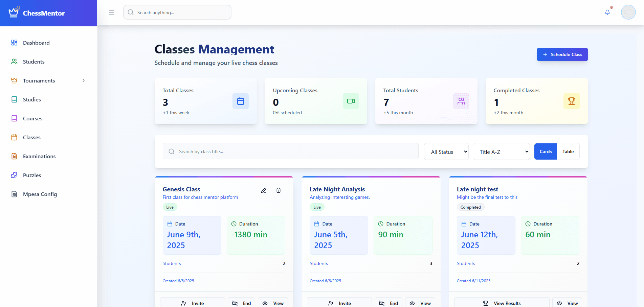Click the Late night test title
644x307 pixels.
478,189
